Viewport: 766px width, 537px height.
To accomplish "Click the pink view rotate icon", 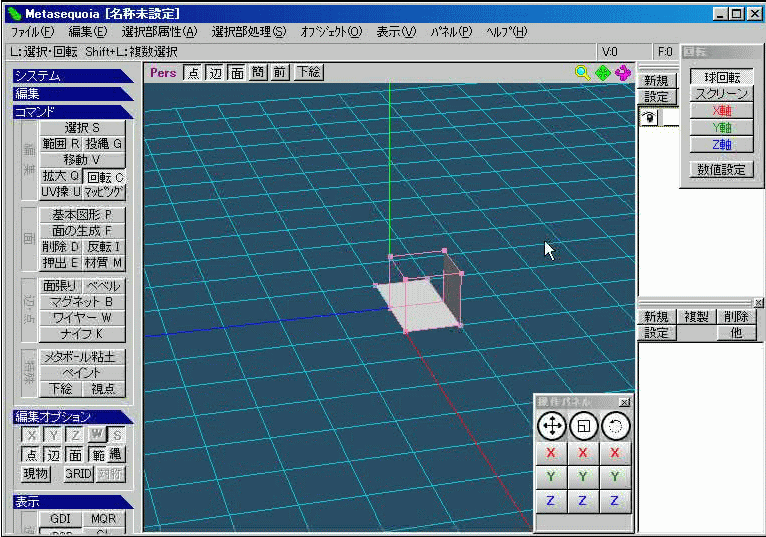I will click(623, 73).
